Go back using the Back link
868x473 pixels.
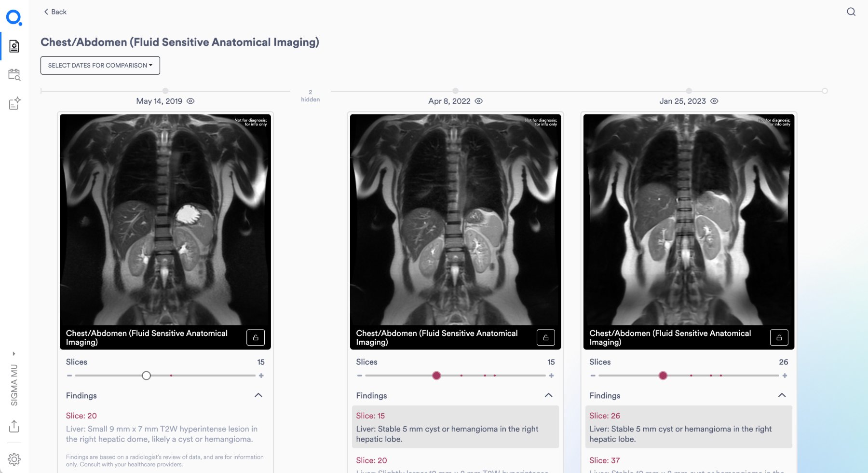click(55, 12)
